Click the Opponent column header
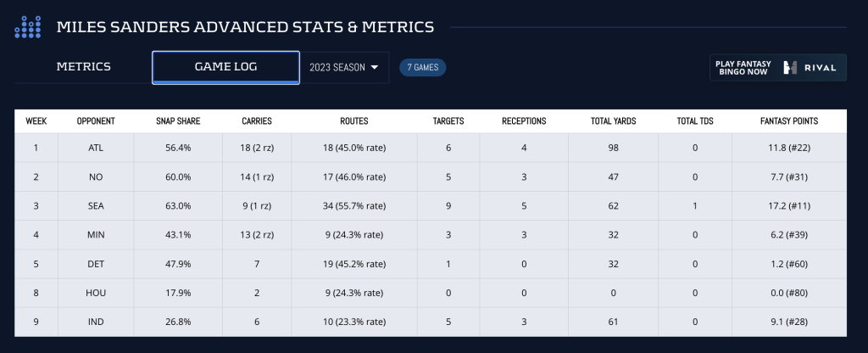 coord(96,121)
